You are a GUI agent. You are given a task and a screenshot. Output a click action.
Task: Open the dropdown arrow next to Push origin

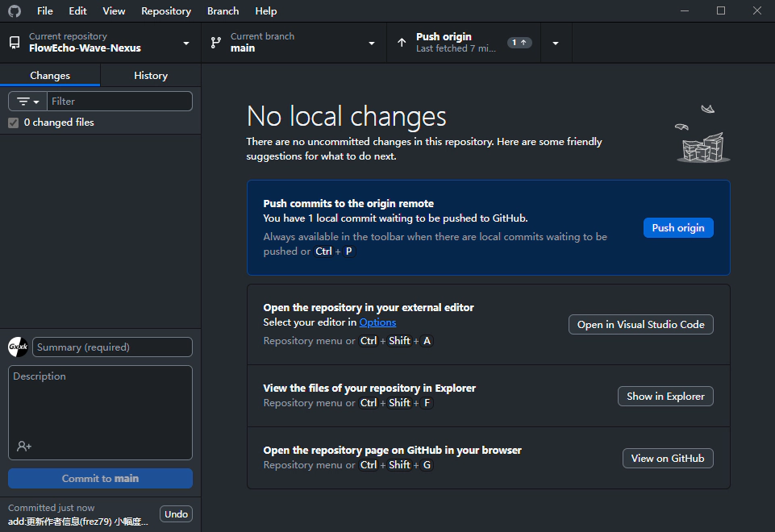click(x=556, y=43)
